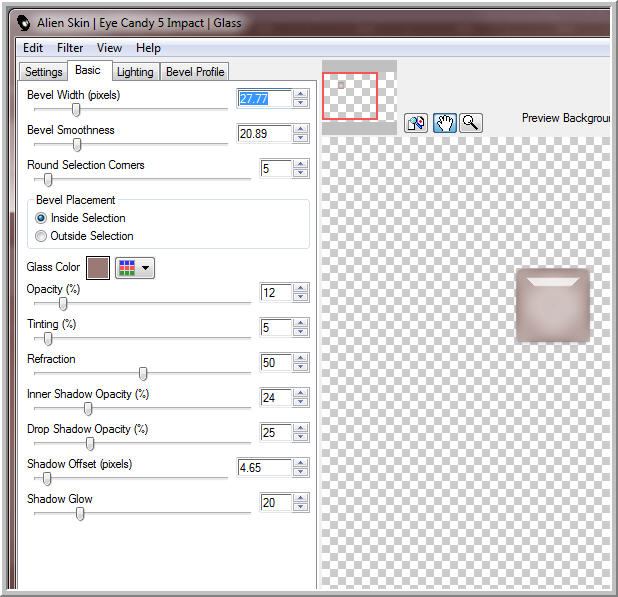Open the Filter menu

click(70, 48)
